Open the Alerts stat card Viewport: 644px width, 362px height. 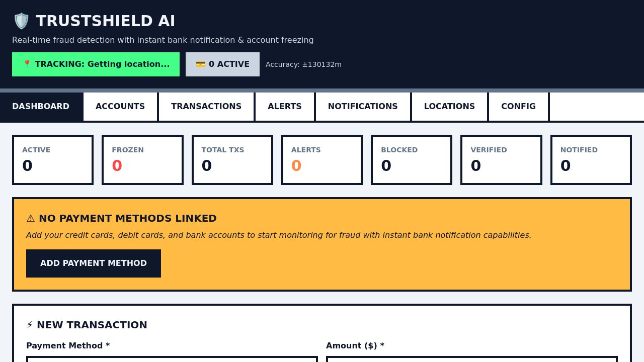tap(322, 160)
